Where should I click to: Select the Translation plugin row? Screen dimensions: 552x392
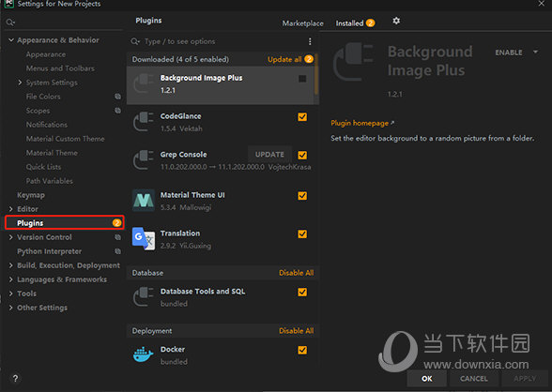pos(222,239)
